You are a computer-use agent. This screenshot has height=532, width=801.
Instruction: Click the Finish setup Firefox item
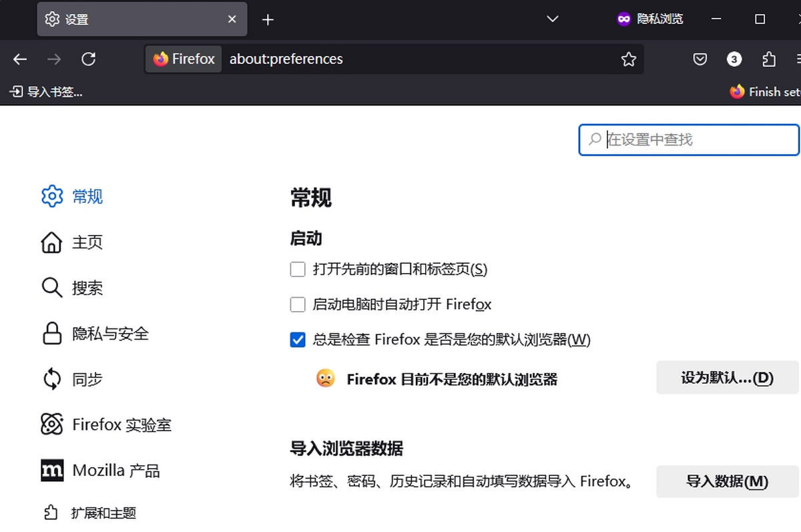tap(765, 92)
